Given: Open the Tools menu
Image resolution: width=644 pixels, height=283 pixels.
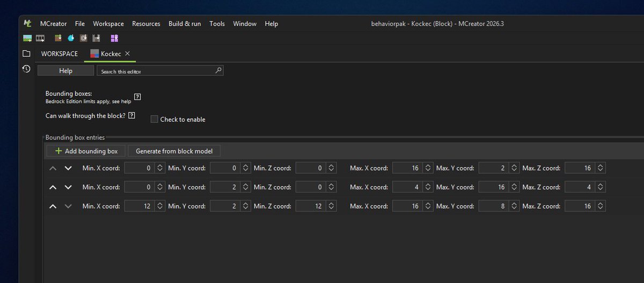Looking at the screenshot, I should point(217,24).
